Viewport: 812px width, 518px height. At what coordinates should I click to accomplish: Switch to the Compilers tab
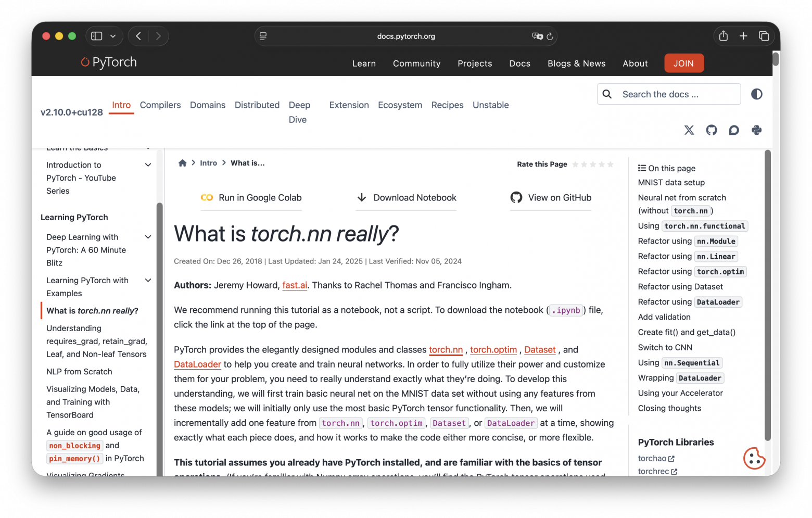[160, 105]
